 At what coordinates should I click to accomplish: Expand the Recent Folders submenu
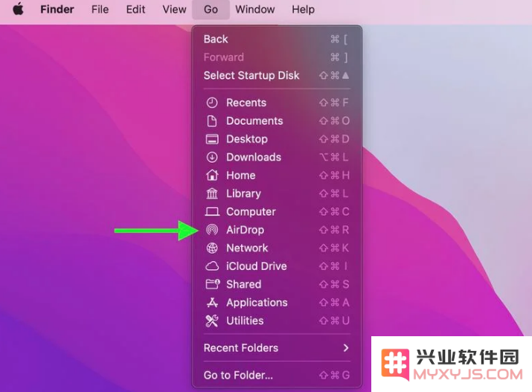(277, 348)
